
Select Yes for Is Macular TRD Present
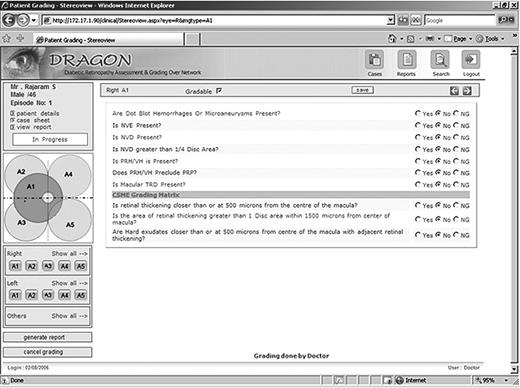(417, 184)
